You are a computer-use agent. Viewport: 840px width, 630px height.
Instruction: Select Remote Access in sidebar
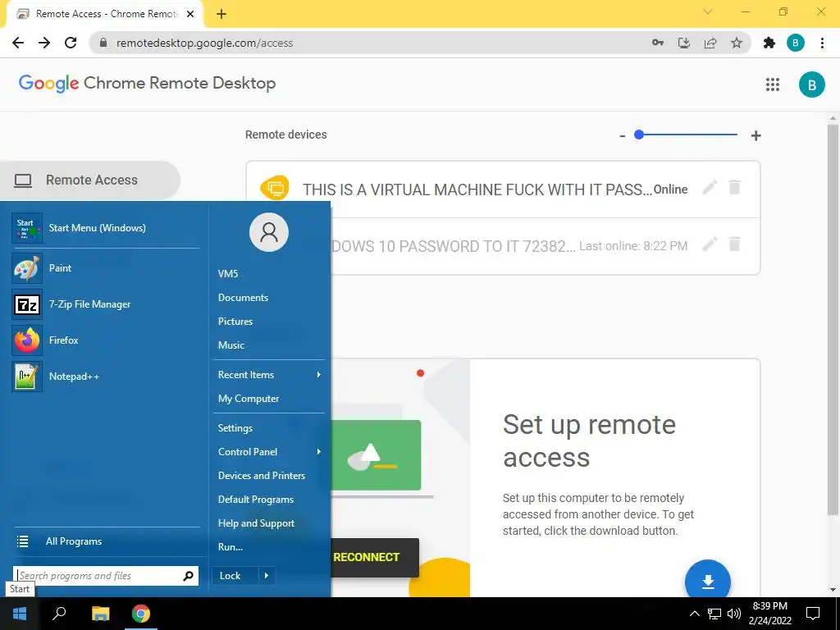(x=90, y=180)
